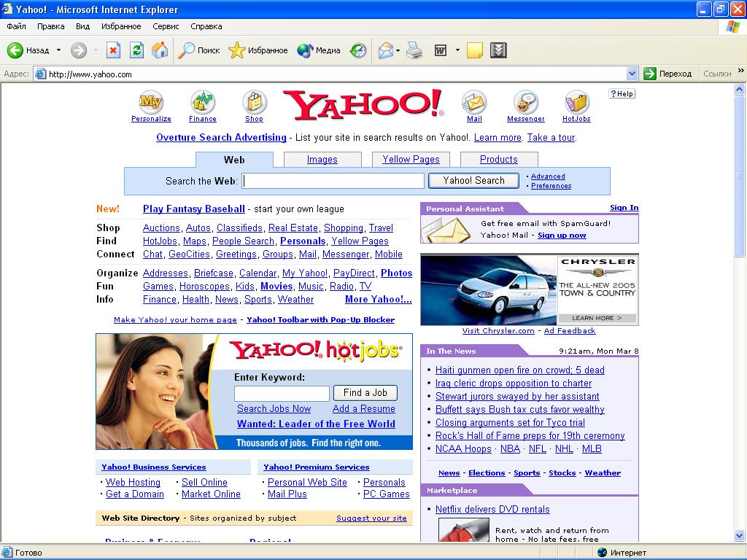The image size is (747, 560).
Task: Click the Print toolbar icon
Action: click(x=414, y=50)
